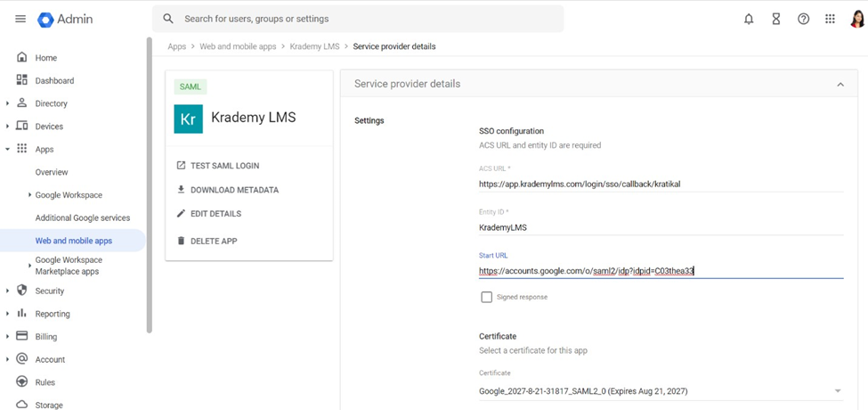
Task: Click the Reporting bar chart icon
Action: 22,313
